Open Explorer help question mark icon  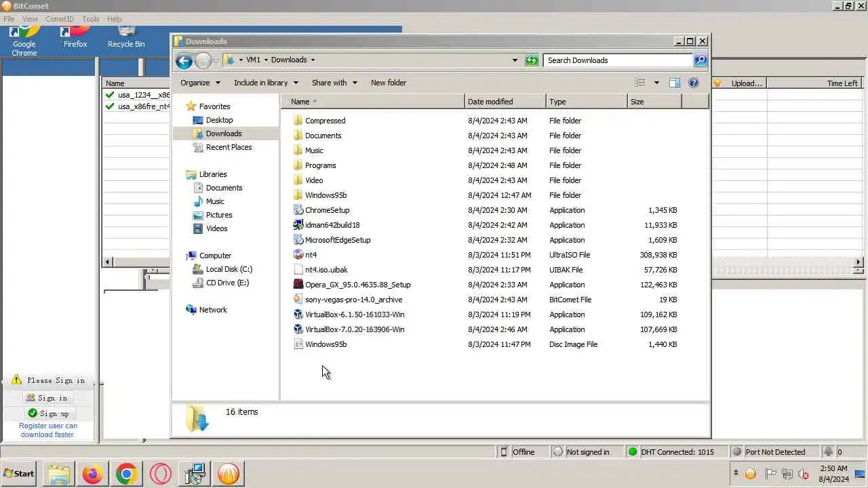694,83
